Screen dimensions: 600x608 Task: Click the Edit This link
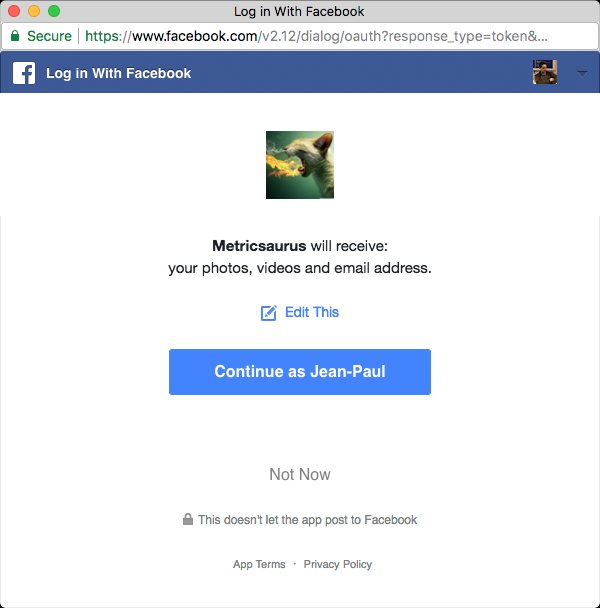pyautogui.click(x=312, y=312)
